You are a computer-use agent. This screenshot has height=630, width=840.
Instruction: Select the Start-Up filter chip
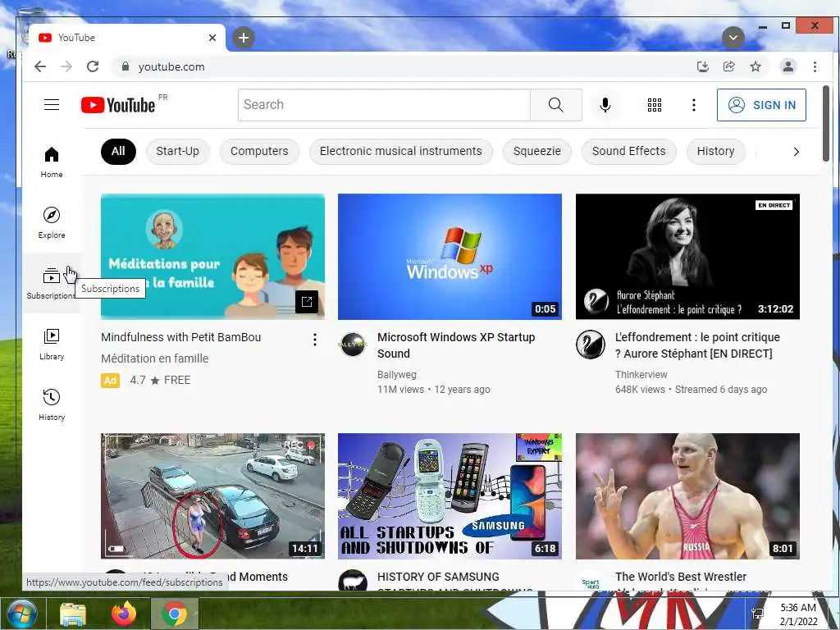point(177,151)
